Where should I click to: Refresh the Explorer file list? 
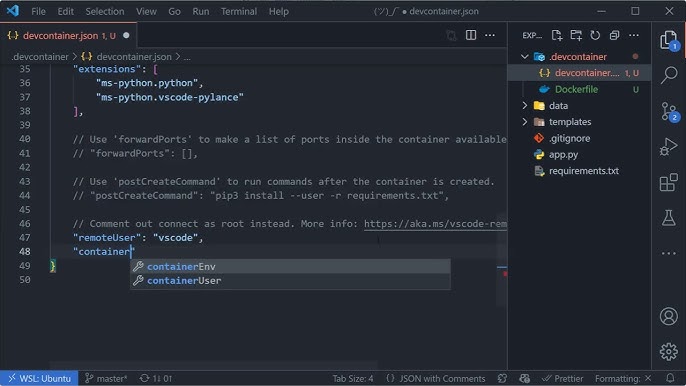click(595, 35)
